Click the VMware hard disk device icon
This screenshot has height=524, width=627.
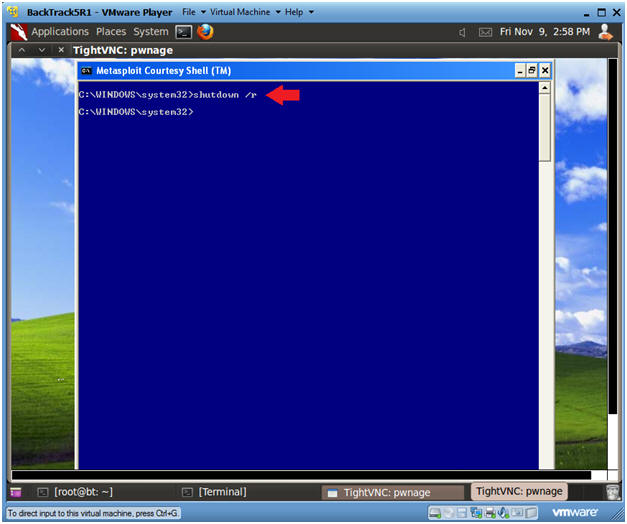pyautogui.click(x=435, y=512)
